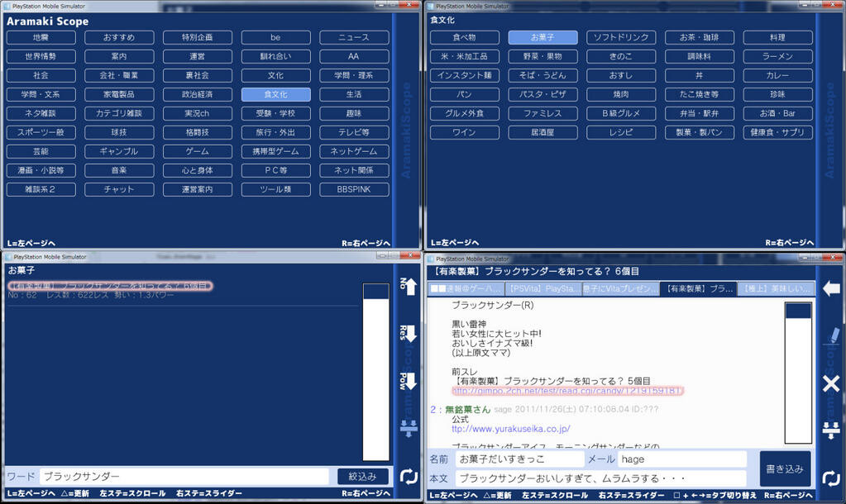Open the ラーメン board
Screen dimensions: 846x504
click(x=777, y=57)
